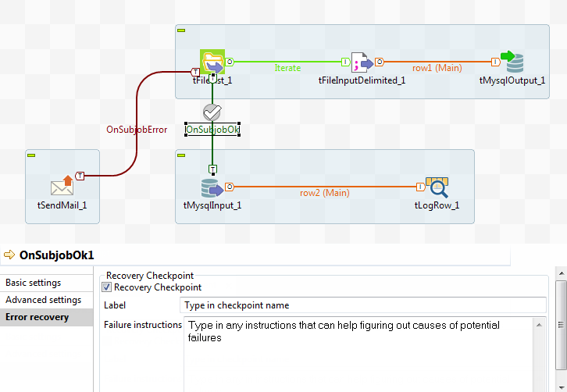Click the Iterate connection label
567x392 pixels.
coord(287,68)
